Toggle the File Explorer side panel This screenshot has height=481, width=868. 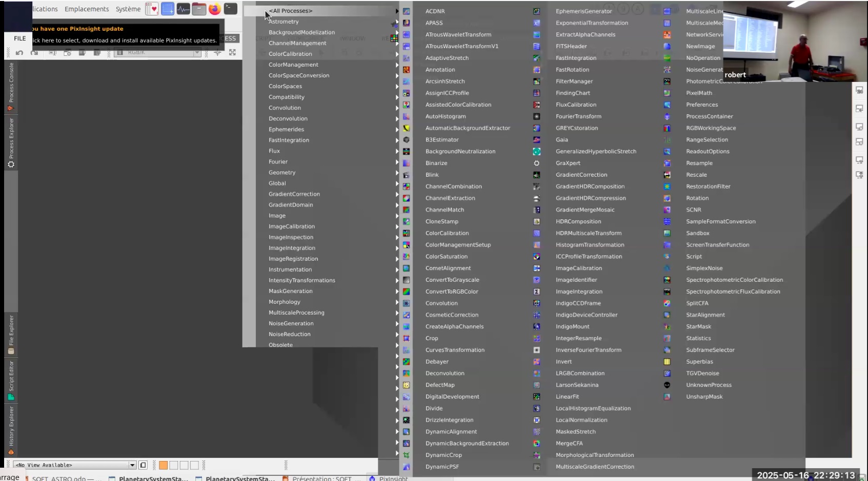pos(11,334)
